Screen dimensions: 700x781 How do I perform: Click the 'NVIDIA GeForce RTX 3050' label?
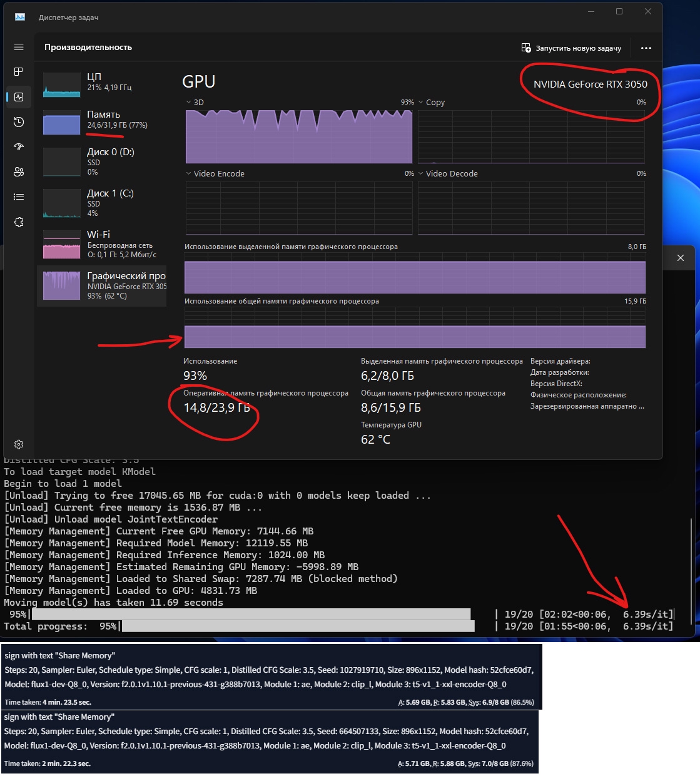click(591, 84)
